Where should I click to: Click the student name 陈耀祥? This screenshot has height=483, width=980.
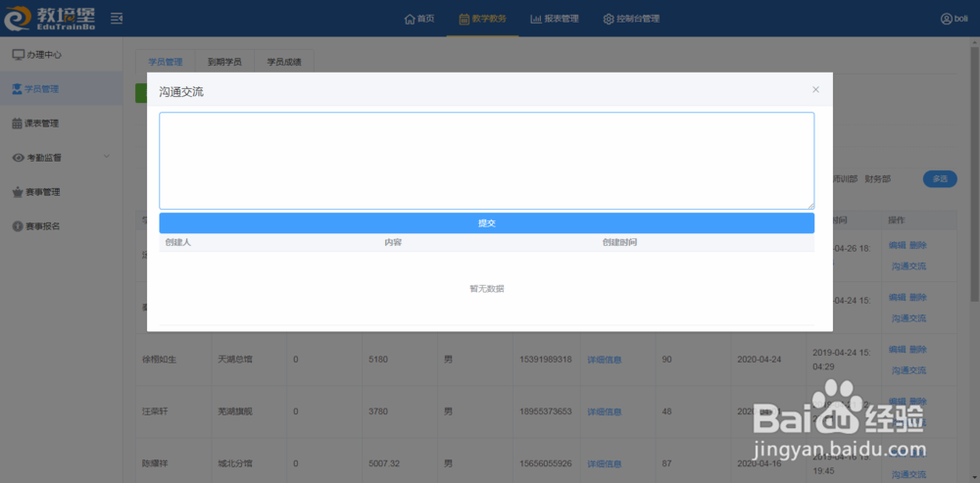[x=156, y=464]
